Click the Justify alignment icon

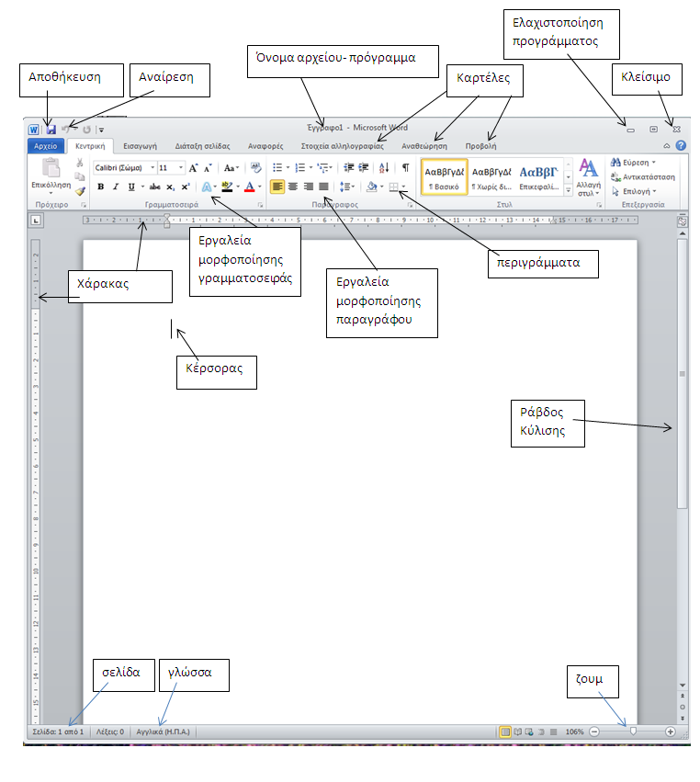[323, 187]
